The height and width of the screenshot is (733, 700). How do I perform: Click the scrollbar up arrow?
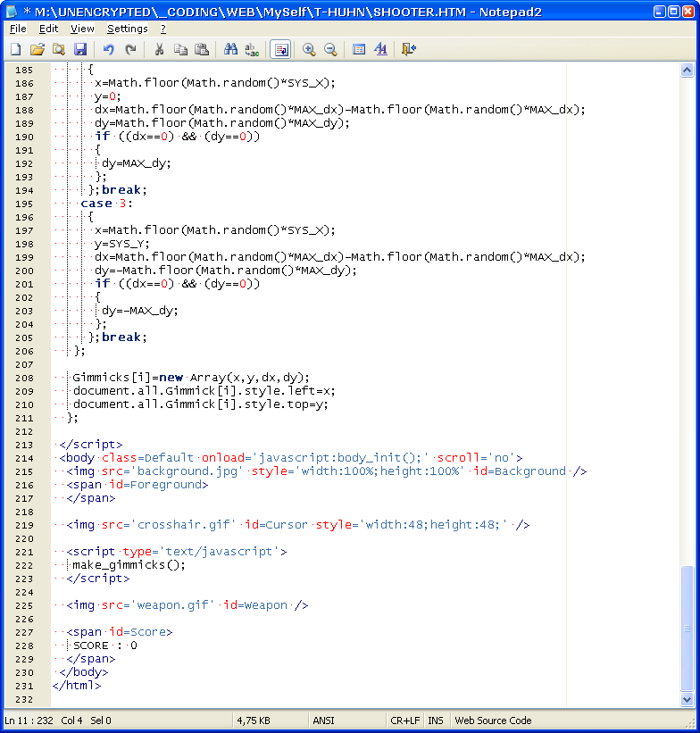[687, 71]
